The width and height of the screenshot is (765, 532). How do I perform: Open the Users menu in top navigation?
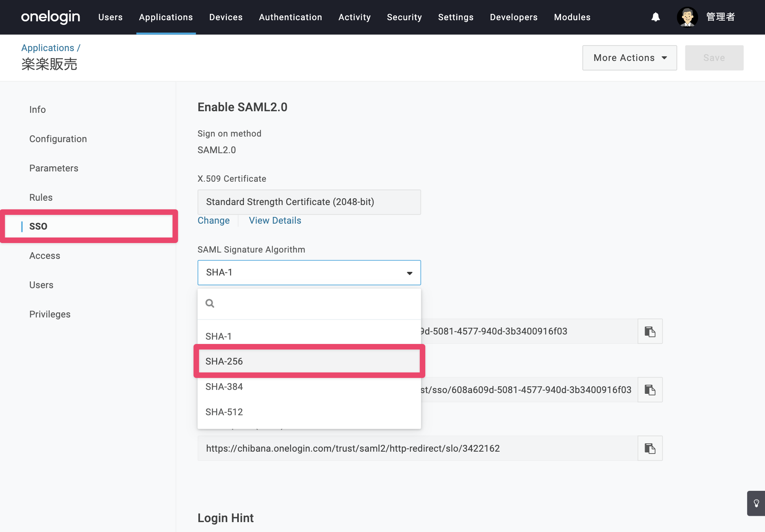[110, 17]
